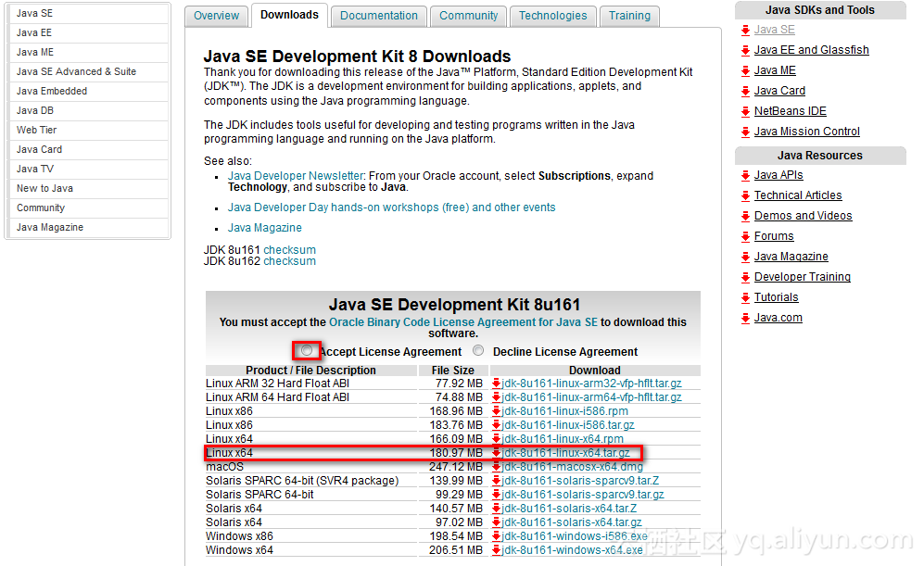Click red arrow icon beside Technical Articles
The image size is (924, 566).
tap(745, 196)
